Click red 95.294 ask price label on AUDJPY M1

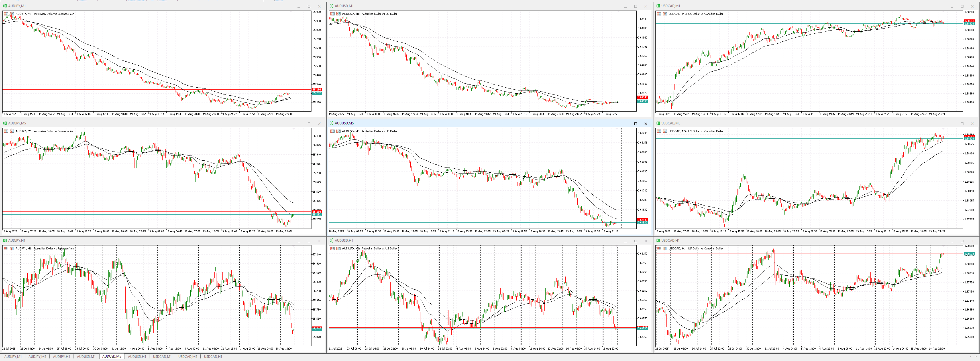pyautogui.click(x=317, y=90)
